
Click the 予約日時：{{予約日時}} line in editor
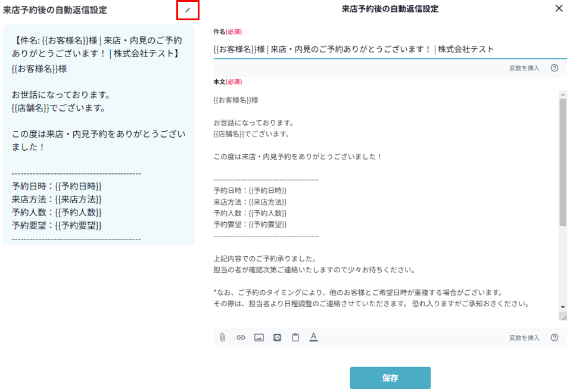coord(250,190)
